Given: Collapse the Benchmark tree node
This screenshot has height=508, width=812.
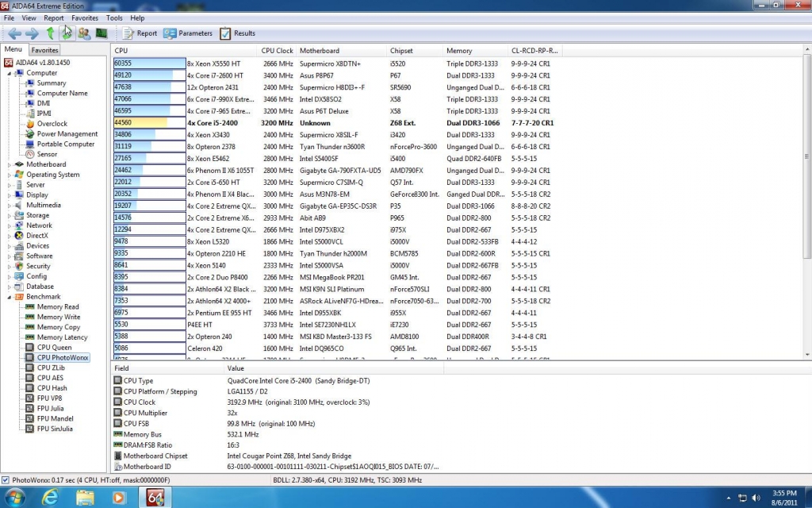Looking at the screenshot, I should (10, 297).
